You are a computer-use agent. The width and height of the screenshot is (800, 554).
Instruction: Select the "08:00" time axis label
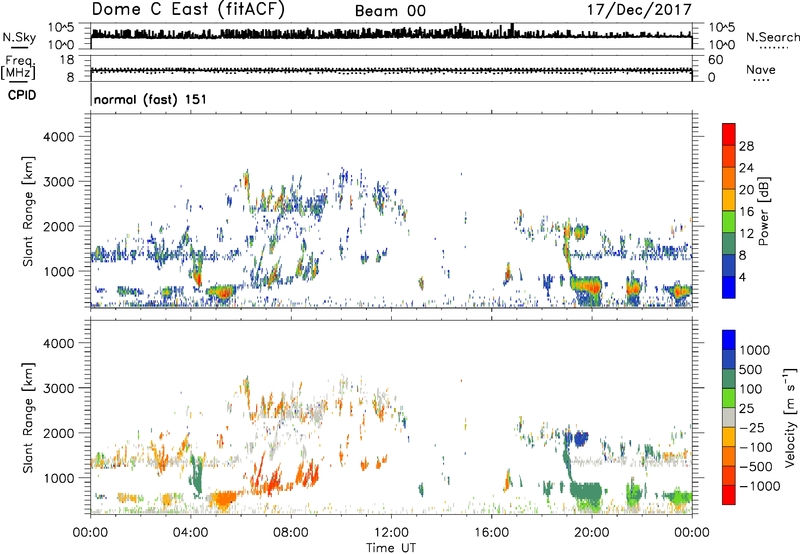click(x=291, y=533)
